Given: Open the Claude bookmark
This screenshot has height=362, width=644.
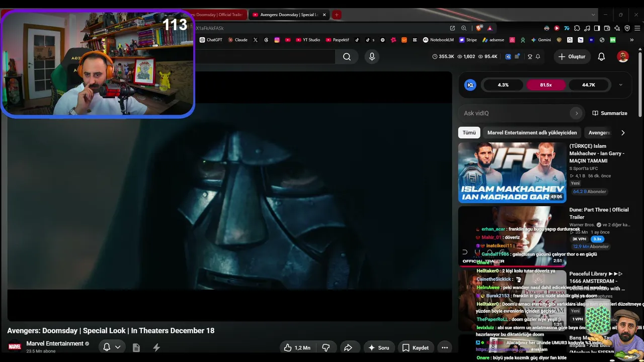Looking at the screenshot, I should click(x=237, y=40).
